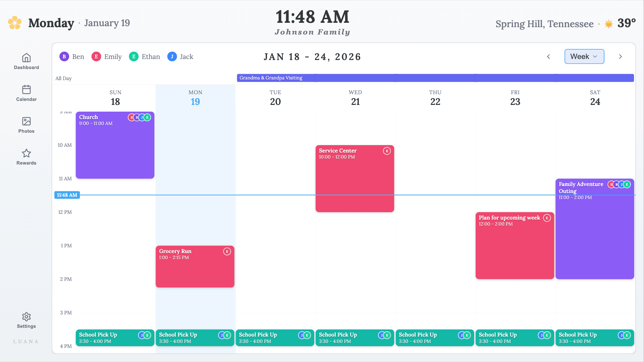
Task: Open the Week view dropdown
Action: 584,56
